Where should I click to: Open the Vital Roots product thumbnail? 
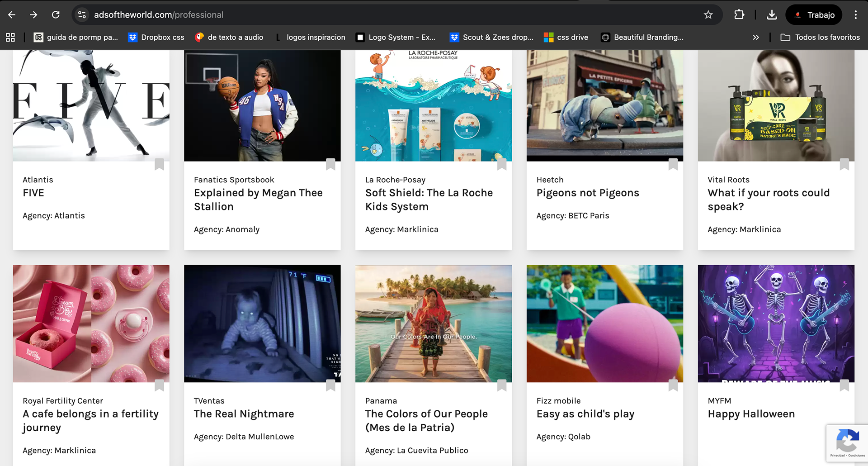[776, 105]
